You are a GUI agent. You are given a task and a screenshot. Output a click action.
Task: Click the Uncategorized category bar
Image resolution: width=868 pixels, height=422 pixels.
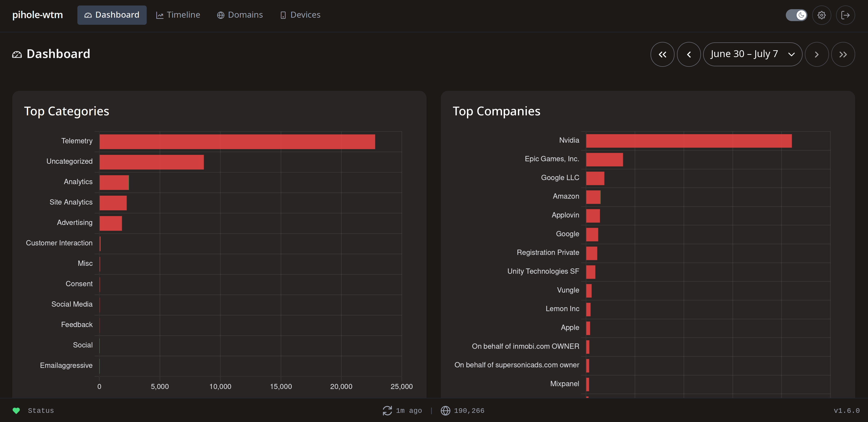pyautogui.click(x=152, y=162)
